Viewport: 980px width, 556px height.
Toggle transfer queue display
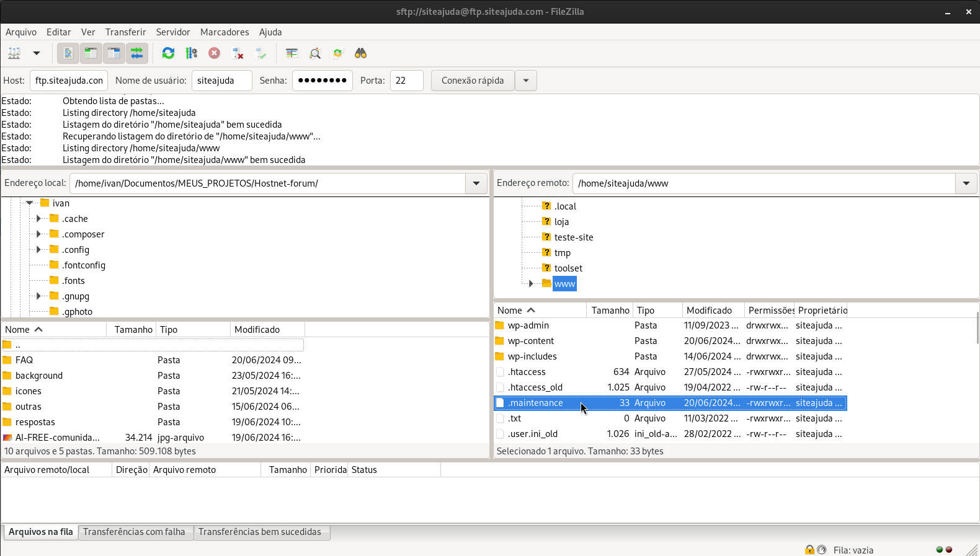coord(137,53)
